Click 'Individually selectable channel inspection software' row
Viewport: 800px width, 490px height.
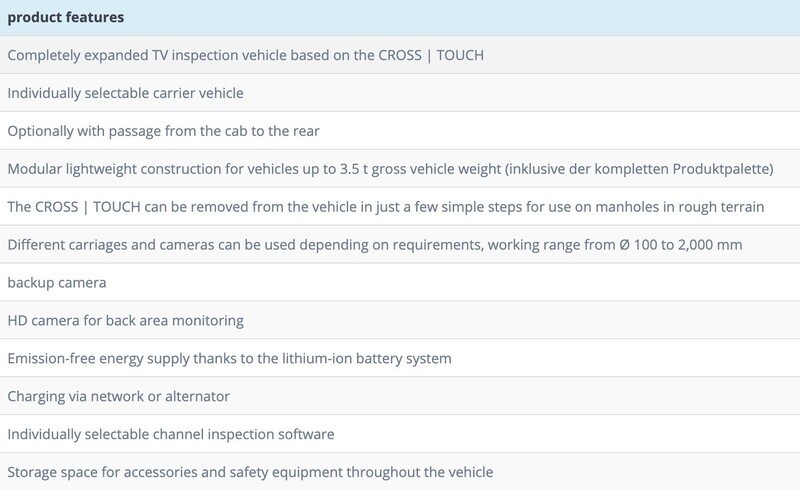170,434
